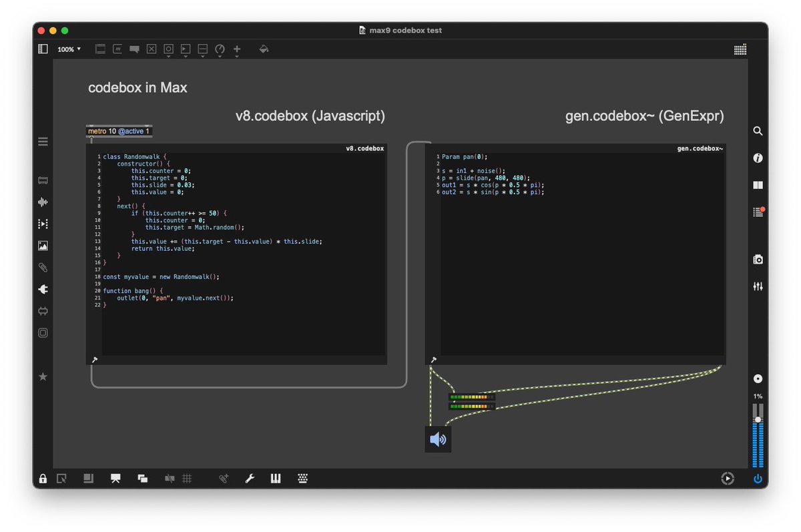Click the 'v8.codebox (Javascript)' heading
The width and height of the screenshot is (801, 532).
[x=310, y=115]
